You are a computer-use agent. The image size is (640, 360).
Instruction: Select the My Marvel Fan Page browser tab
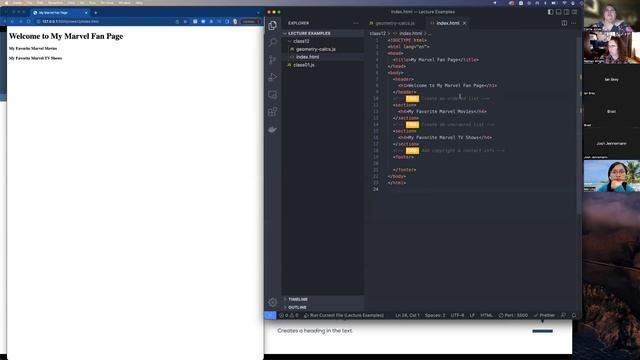tap(59, 13)
